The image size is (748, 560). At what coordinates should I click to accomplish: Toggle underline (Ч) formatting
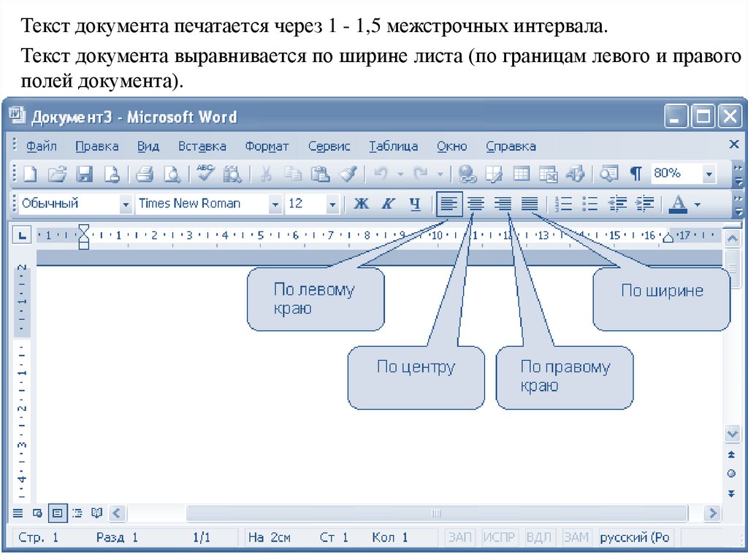415,204
